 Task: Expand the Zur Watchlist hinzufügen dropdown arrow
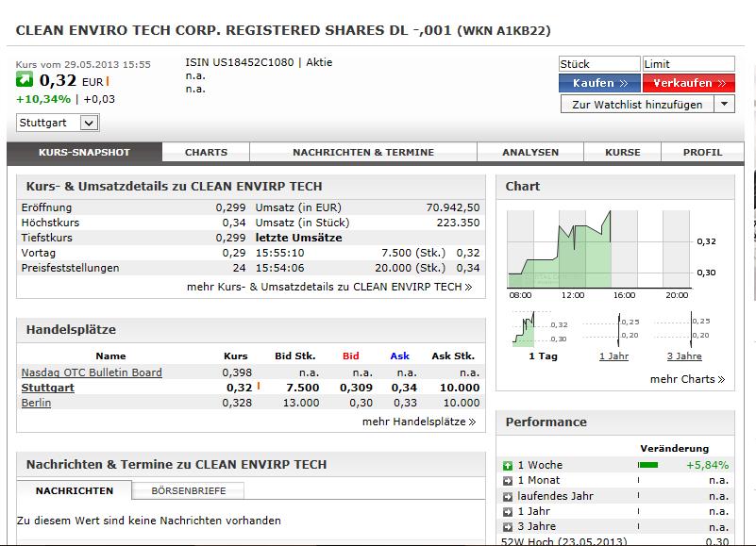[x=724, y=105]
